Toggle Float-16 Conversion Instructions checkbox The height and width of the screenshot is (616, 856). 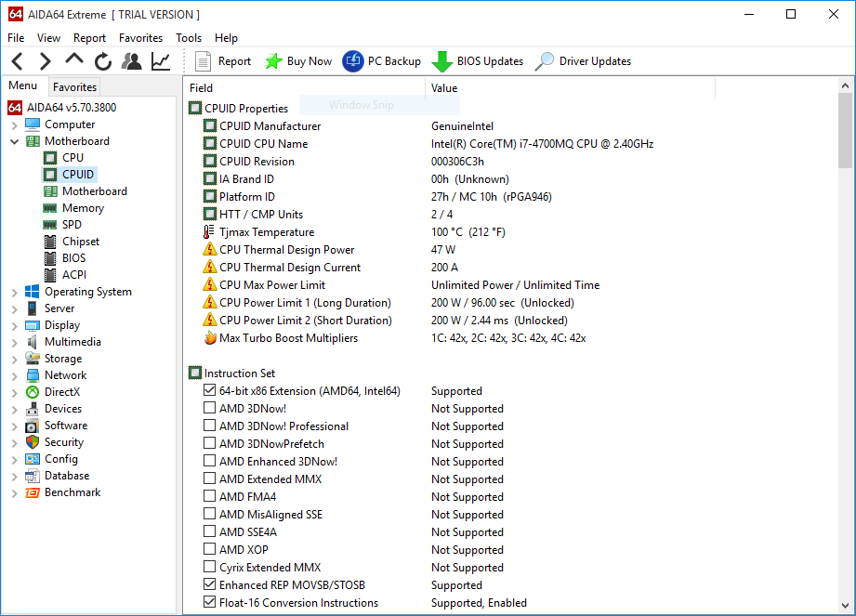point(210,602)
